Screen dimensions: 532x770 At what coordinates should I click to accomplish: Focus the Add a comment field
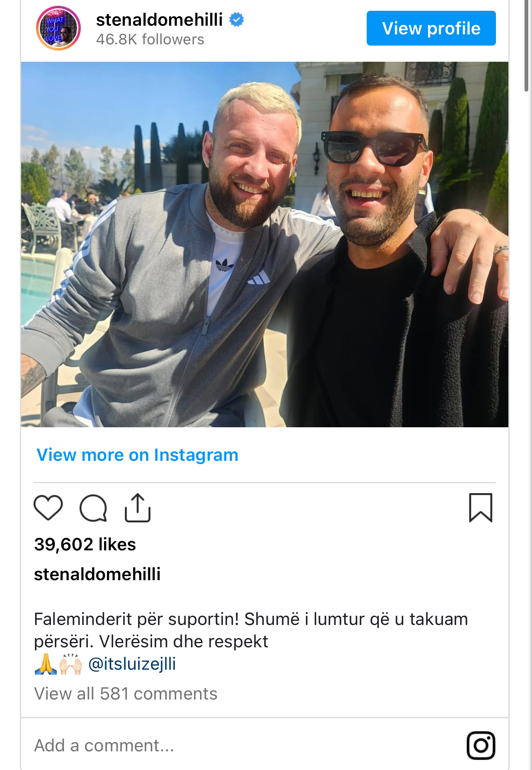(x=244, y=745)
